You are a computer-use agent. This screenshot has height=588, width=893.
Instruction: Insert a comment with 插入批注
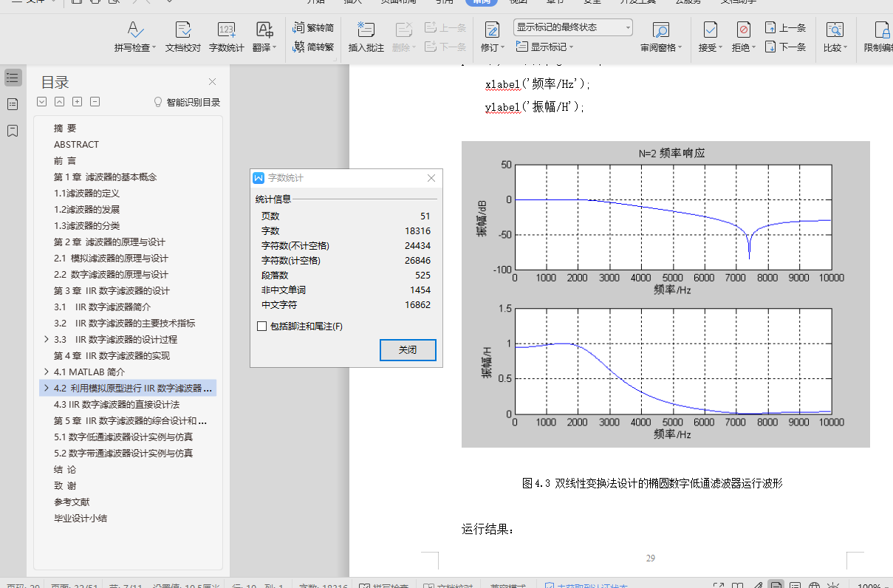point(366,35)
